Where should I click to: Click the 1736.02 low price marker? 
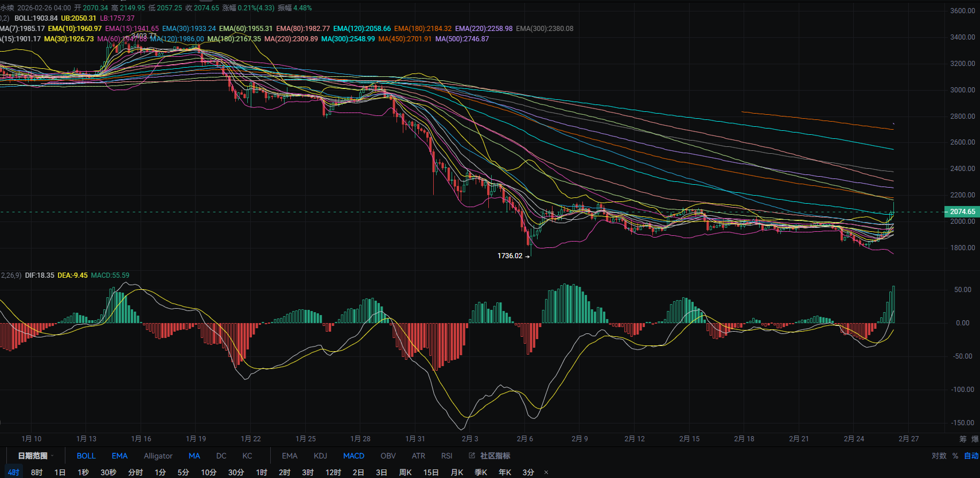click(x=510, y=256)
